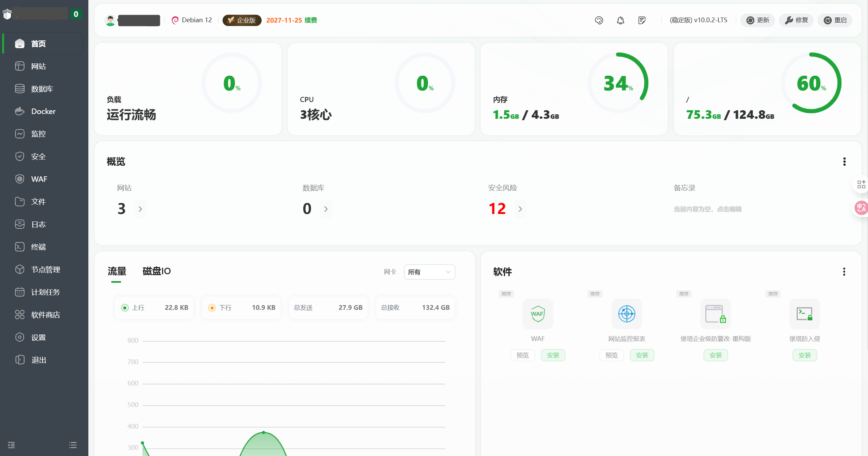Click the memory usage 34% gauge
Viewport: 868px width, 456px height.
(x=618, y=83)
